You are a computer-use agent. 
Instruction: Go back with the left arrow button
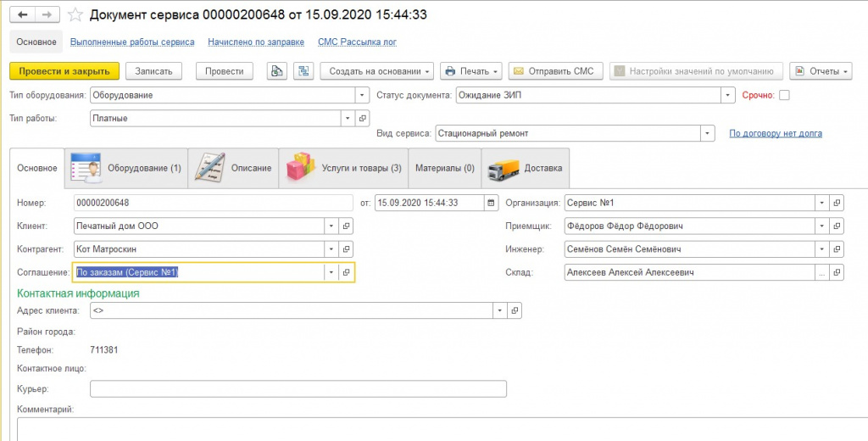coord(23,15)
